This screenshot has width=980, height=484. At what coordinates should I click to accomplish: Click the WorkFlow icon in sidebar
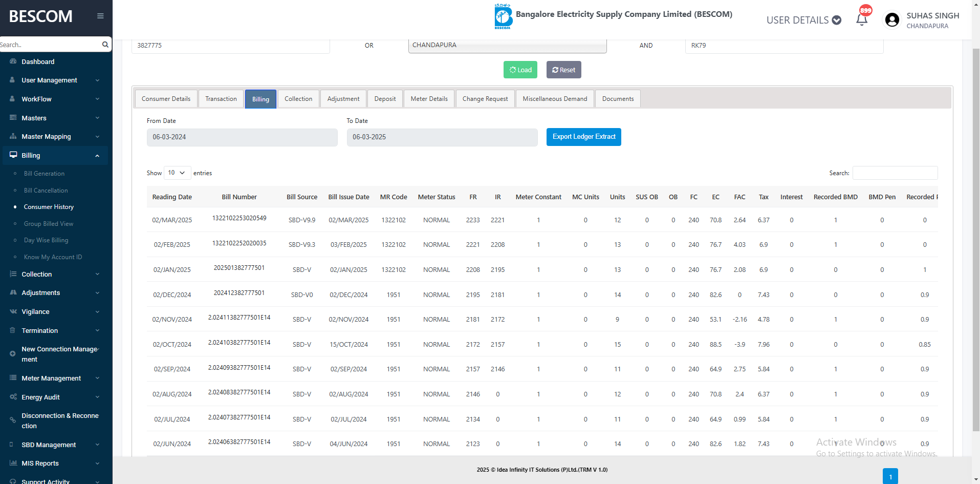click(x=12, y=99)
